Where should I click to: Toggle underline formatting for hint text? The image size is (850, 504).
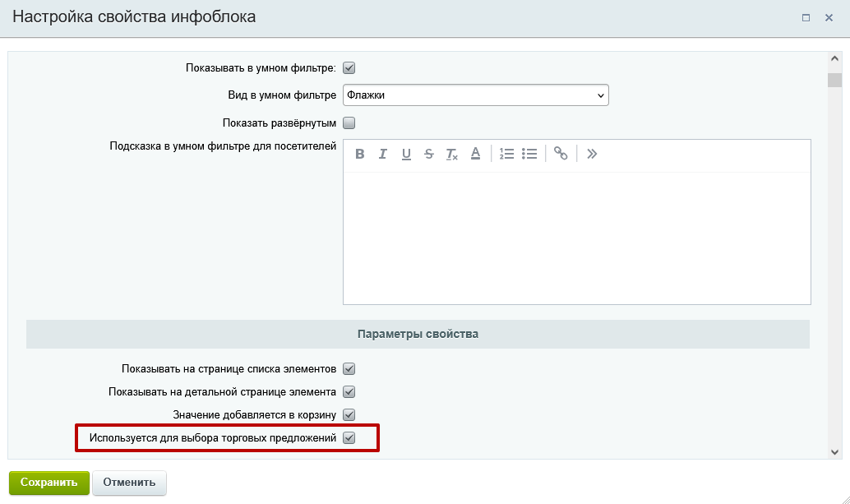(x=405, y=153)
